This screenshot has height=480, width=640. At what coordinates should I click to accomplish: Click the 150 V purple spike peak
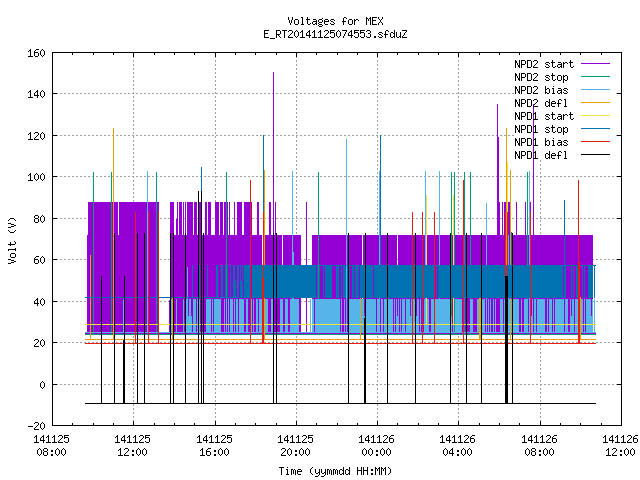[273, 73]
